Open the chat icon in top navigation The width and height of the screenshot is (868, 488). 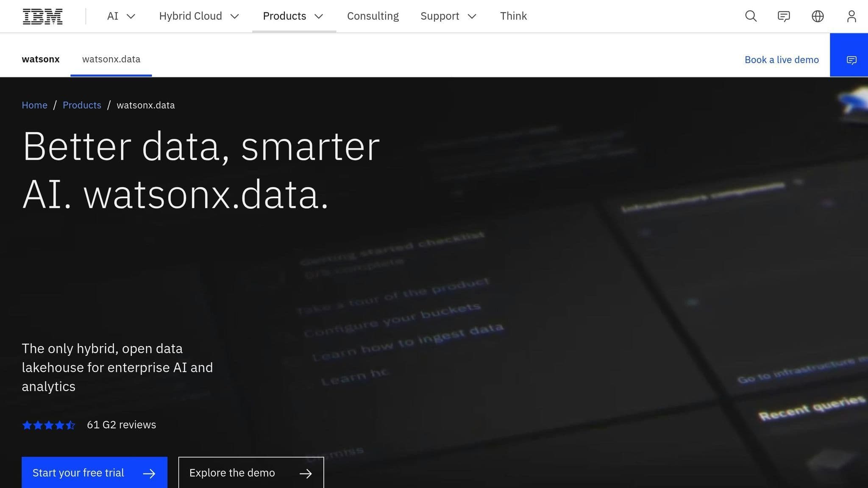point(784,16)
